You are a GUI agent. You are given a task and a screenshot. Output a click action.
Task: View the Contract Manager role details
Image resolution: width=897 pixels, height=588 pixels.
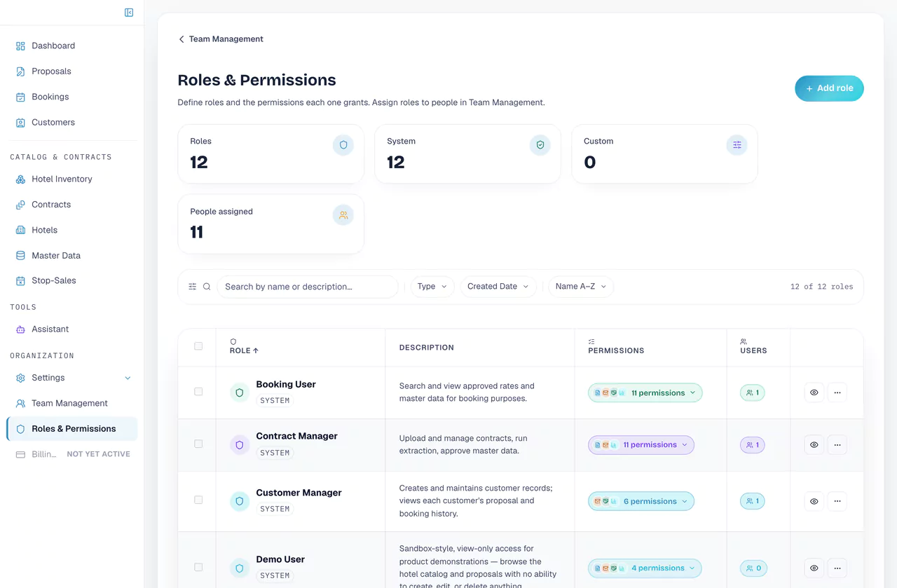pos(814,444)
